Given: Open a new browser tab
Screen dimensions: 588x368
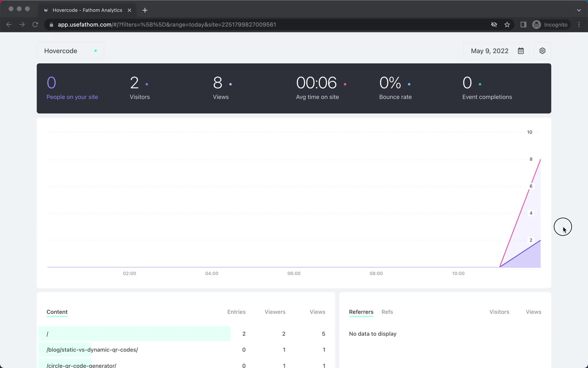Looking at the screenshot, I should [145, 10].
